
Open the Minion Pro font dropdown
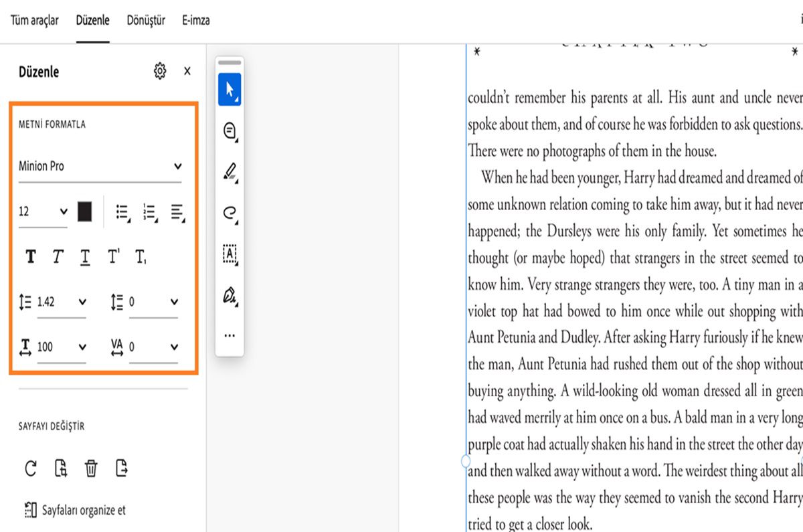point(100,166)
